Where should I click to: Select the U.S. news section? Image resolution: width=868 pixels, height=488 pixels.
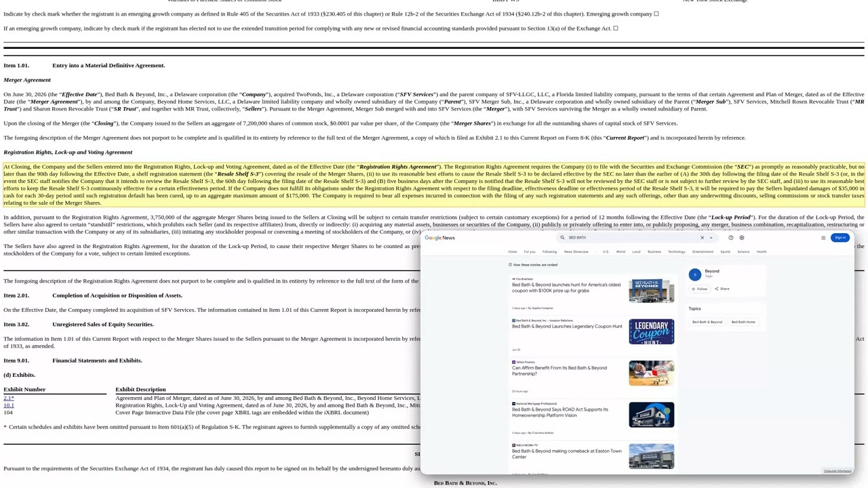[x=606, y=251]
